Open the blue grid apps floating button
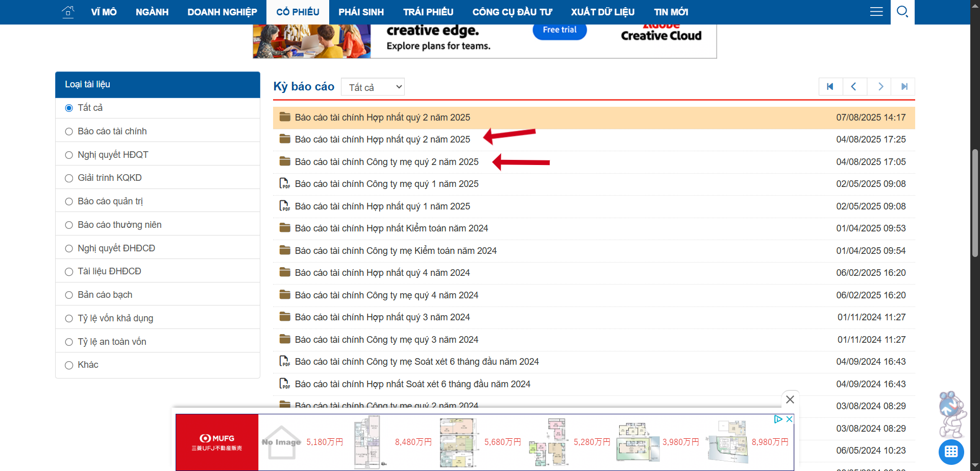Image resolution: width=980 pixels, height=471 pixels. point(951,452)
